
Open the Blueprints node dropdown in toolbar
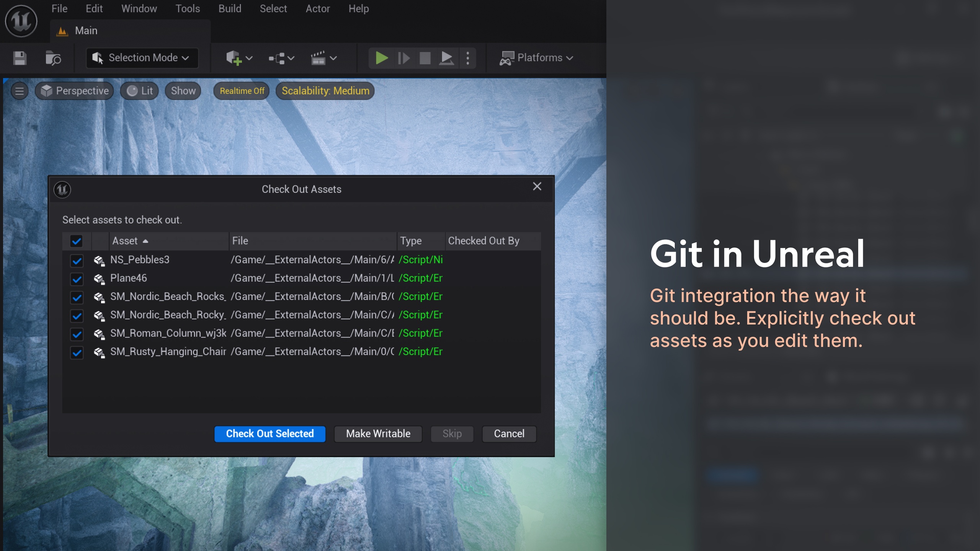[281, 58]
